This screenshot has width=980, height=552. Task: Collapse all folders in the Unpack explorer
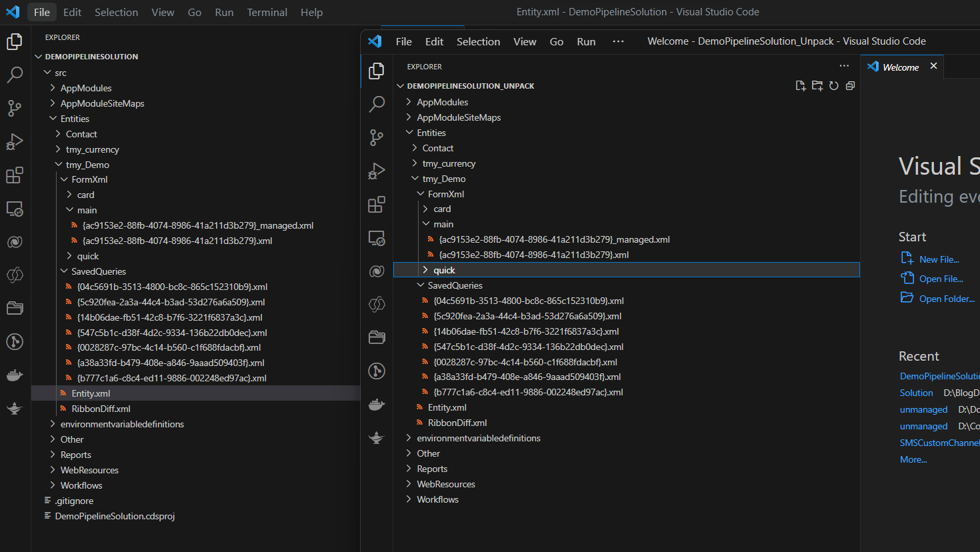tap(850, 86)
